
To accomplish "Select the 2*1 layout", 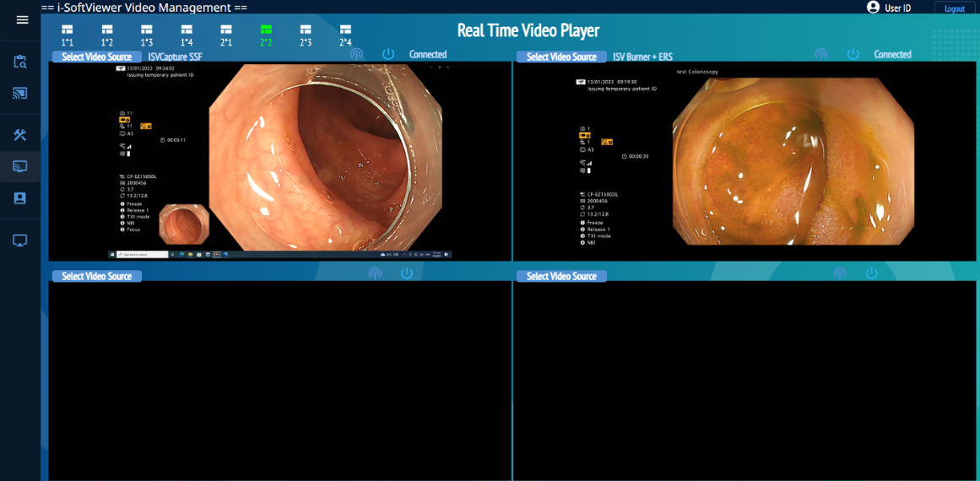I will [226, 35].
